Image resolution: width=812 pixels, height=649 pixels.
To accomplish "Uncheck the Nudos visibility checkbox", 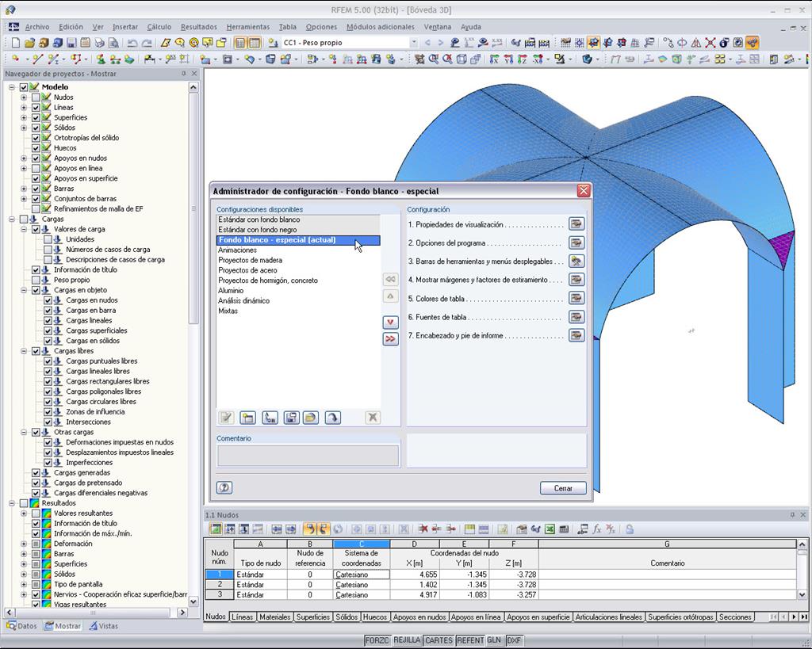I will 36,97.
